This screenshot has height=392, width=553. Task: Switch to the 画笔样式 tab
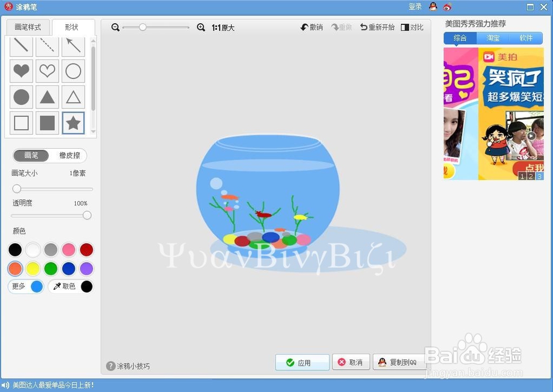pyautogui.click(x=28, y=27)
